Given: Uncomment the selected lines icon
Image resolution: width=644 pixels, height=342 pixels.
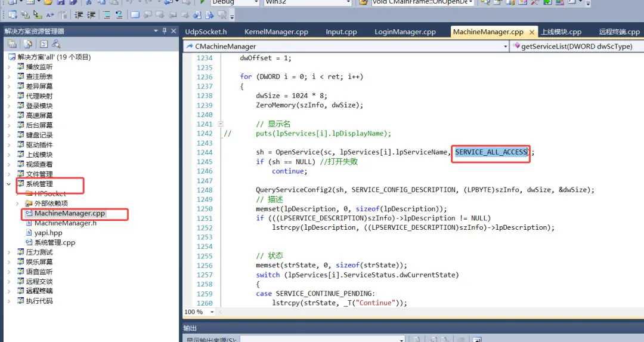Looking at the screenshot, I should pyautogui.click(x=119, y=15).
